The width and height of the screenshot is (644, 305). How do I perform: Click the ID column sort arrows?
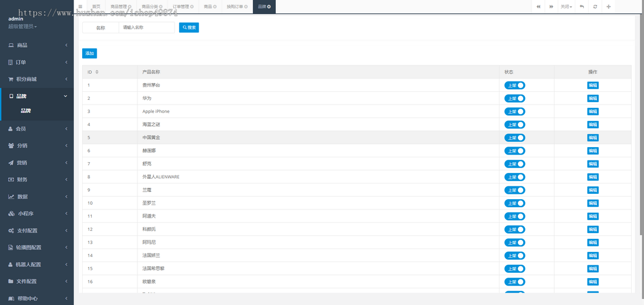97,72
